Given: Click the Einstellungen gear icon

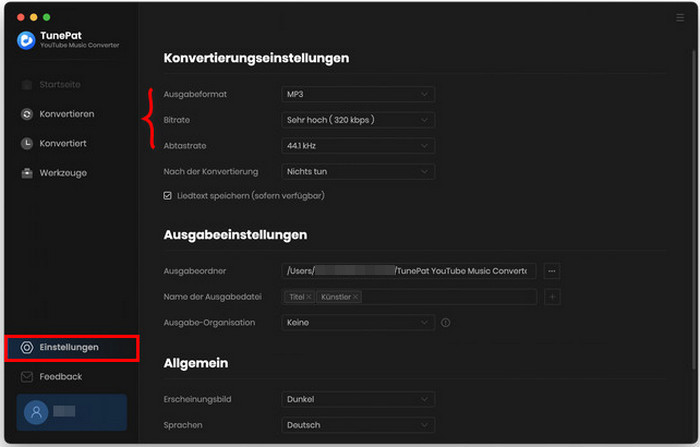Looking at the screenshot, I should pos(27,347).
